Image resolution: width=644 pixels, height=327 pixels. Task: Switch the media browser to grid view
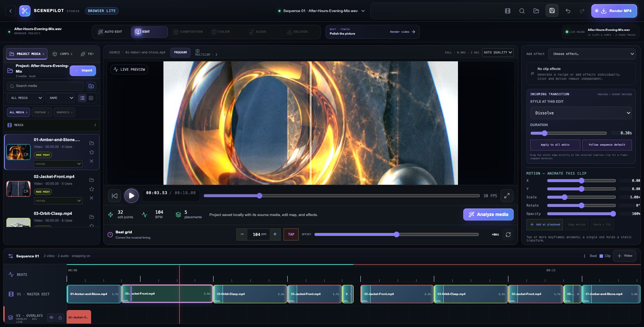pyautogui.click(x=91, y=98)
